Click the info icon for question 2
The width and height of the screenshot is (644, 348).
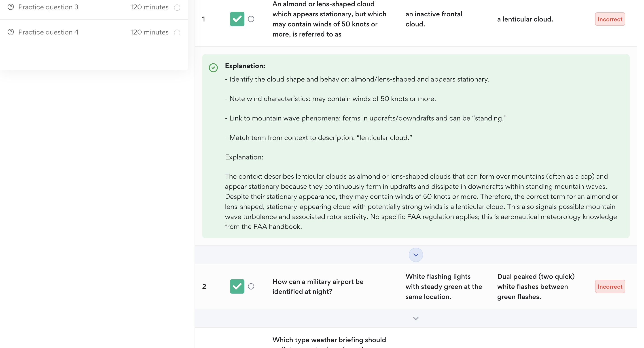[251, 286]
